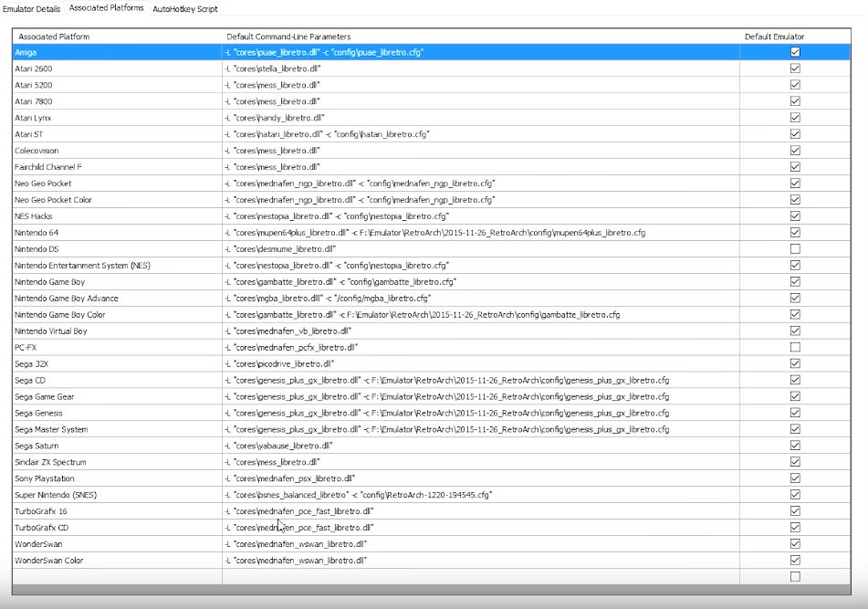Image resolution: width=868 pixels, height=609 pixels.
Task: Toggle Default Emulator checkbox for Atari 2600
Action: pos(795,68)
